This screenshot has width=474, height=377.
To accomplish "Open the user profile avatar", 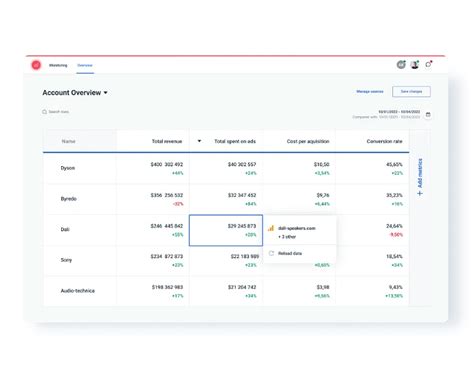I will click(415, 64).
